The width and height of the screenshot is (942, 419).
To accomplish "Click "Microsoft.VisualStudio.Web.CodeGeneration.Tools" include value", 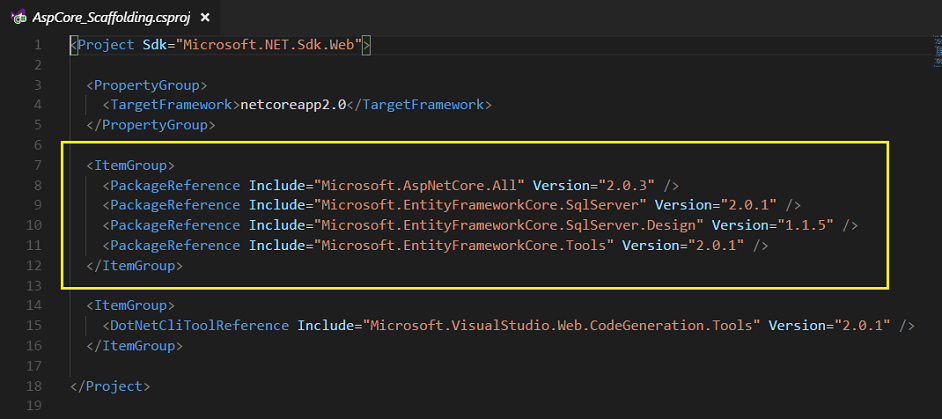I will [x=561, y=326].
